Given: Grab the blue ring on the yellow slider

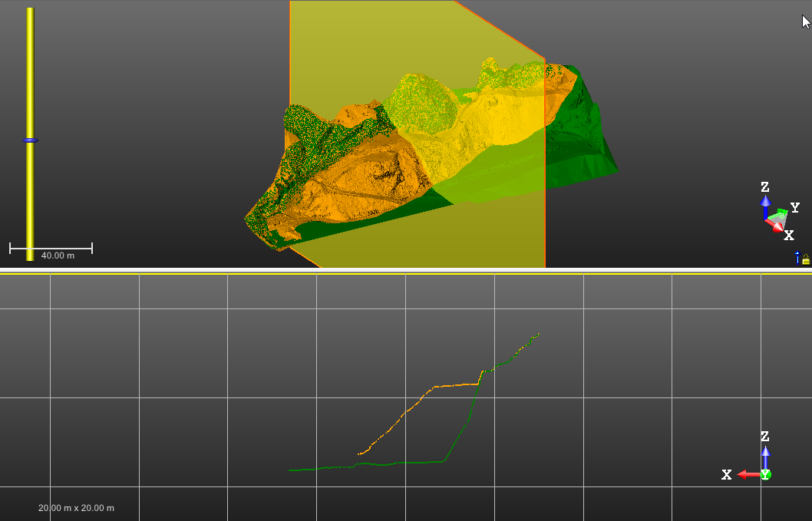Looking at the screenshot, I should (30, 140).
